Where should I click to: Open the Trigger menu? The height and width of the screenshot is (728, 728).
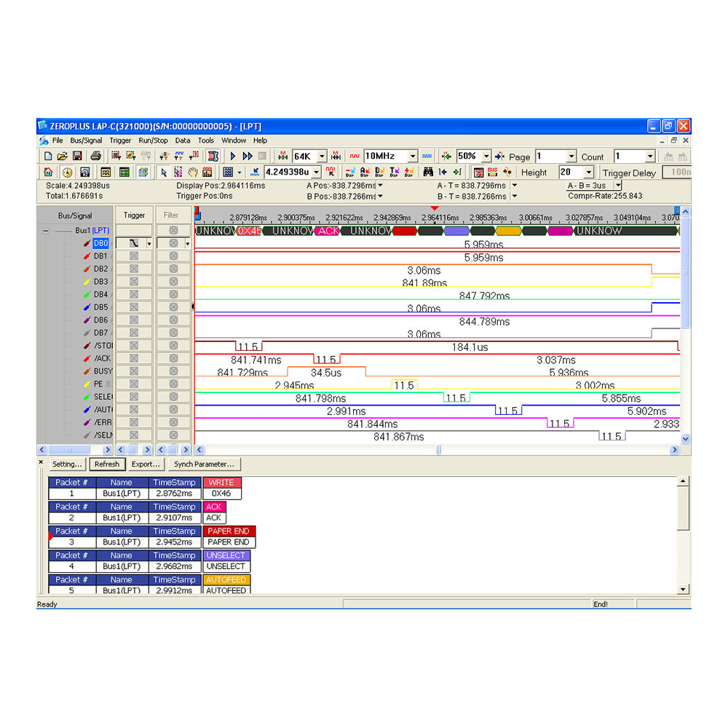pos(120,141)
